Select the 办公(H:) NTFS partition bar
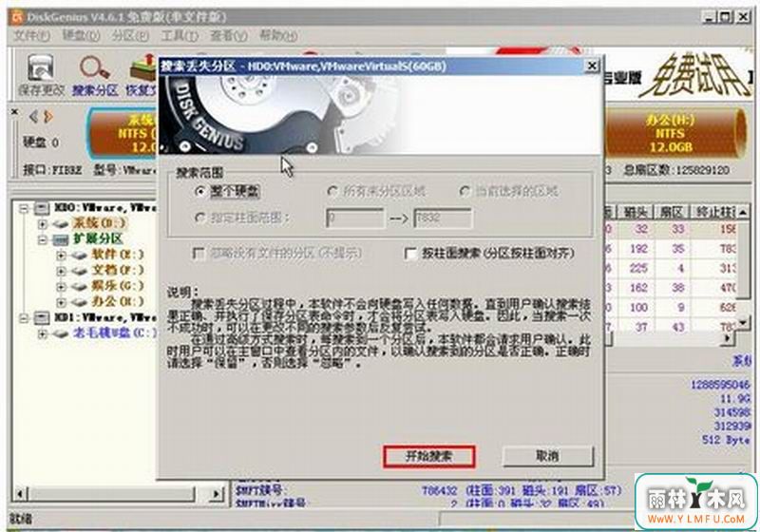This screenshot has width=760, height=532. coord(675,134)
